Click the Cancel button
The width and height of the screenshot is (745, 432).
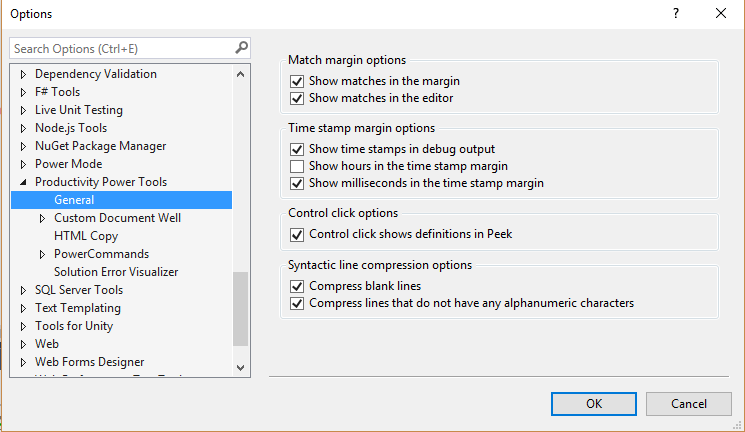click(x=689, y=404)
